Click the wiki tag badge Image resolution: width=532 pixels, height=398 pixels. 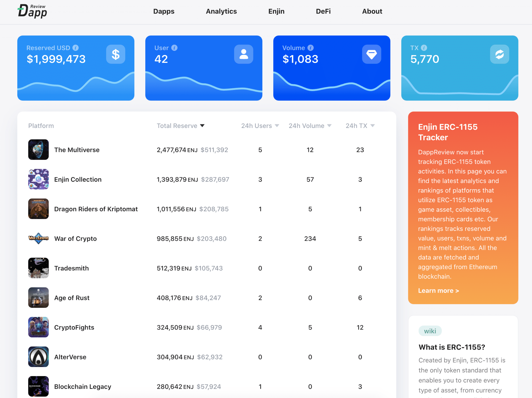click(x=430, y=331)
